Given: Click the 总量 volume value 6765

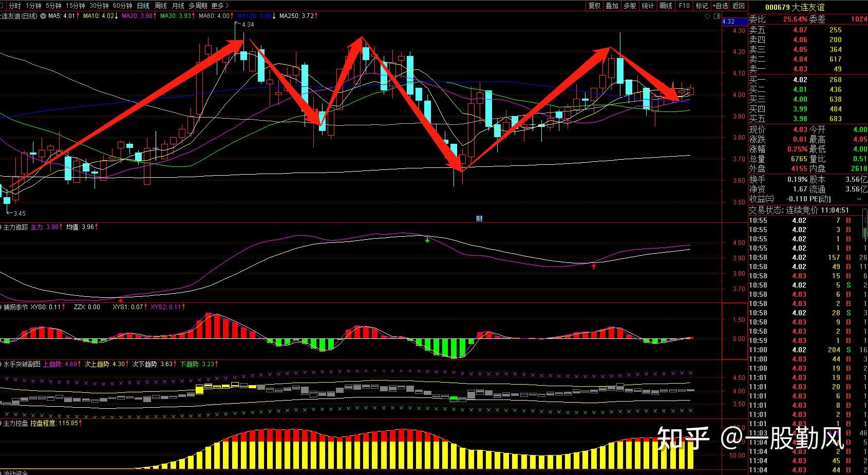Looking at the screenshot, I should [799, 159].
